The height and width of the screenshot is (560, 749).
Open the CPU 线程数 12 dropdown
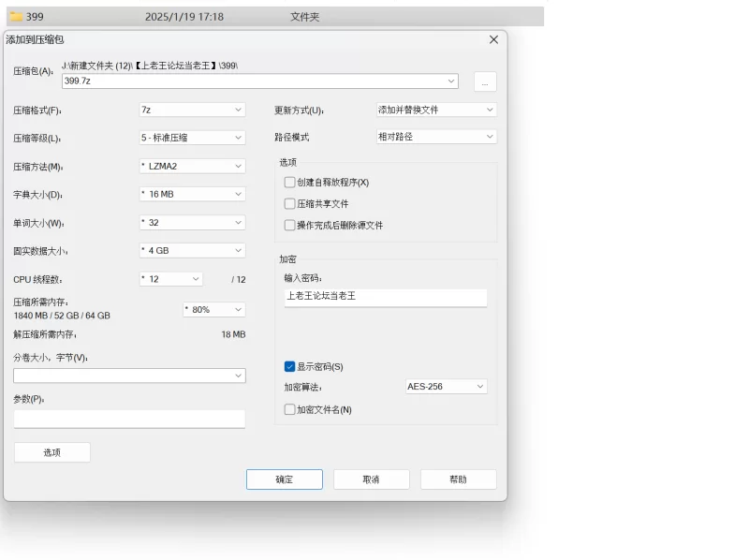click(x=170, y=279)
